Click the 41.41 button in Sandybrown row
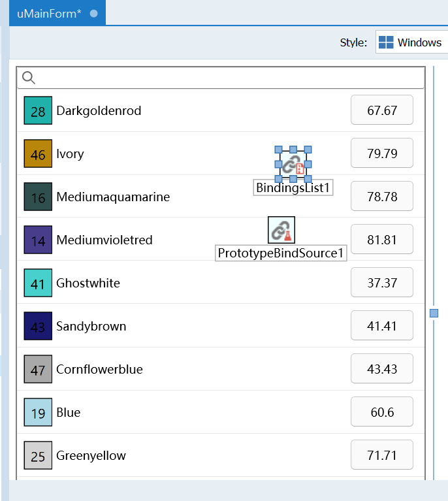This screenshot has width=448, height=501. 382,325
